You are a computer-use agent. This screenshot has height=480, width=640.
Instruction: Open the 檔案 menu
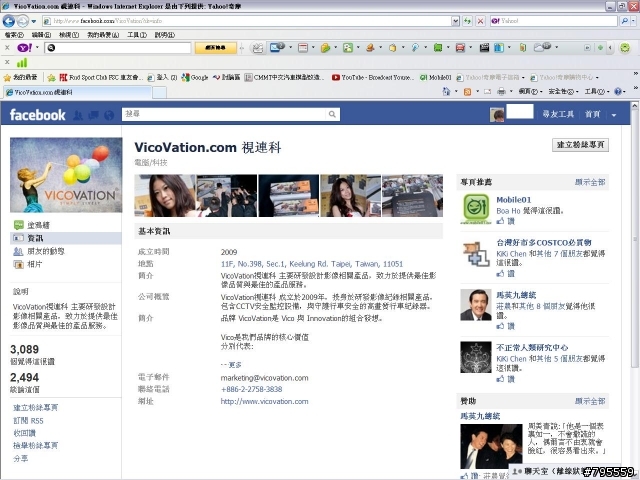coord(14,35)
